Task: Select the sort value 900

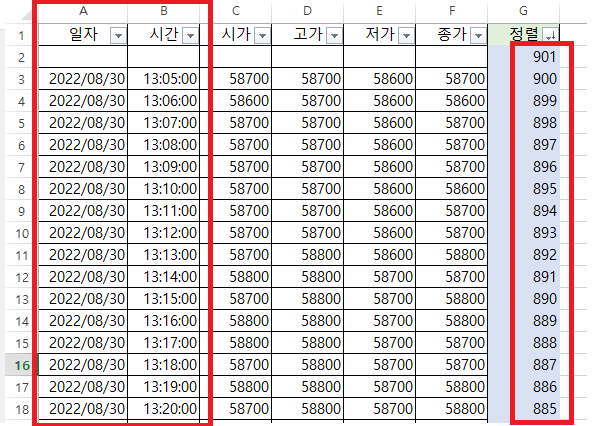Action: 524,79
